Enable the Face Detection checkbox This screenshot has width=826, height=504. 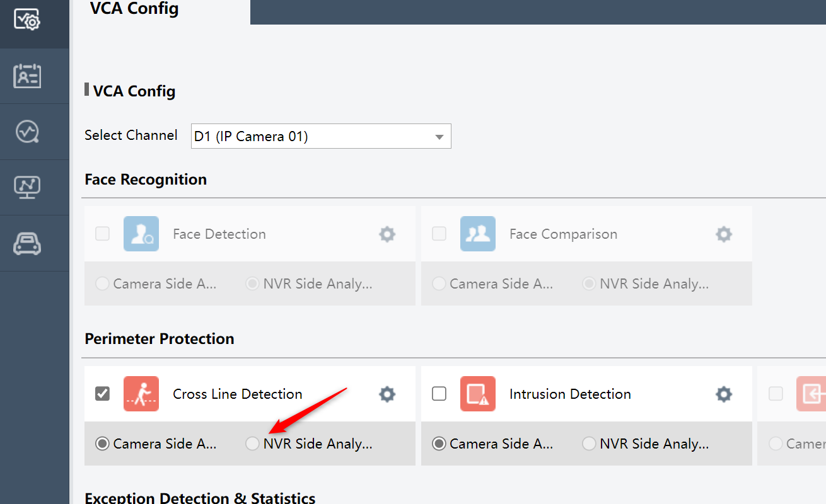pos(102,234)
